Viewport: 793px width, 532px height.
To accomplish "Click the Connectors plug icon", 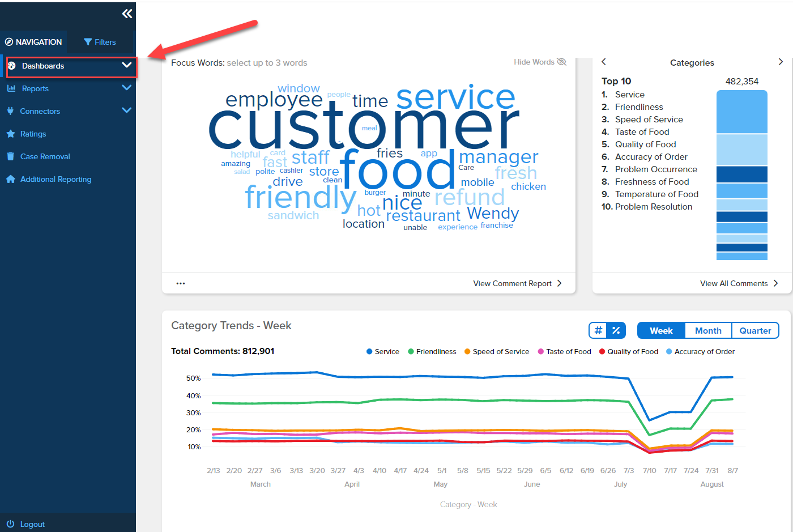I will click(10, 111).
